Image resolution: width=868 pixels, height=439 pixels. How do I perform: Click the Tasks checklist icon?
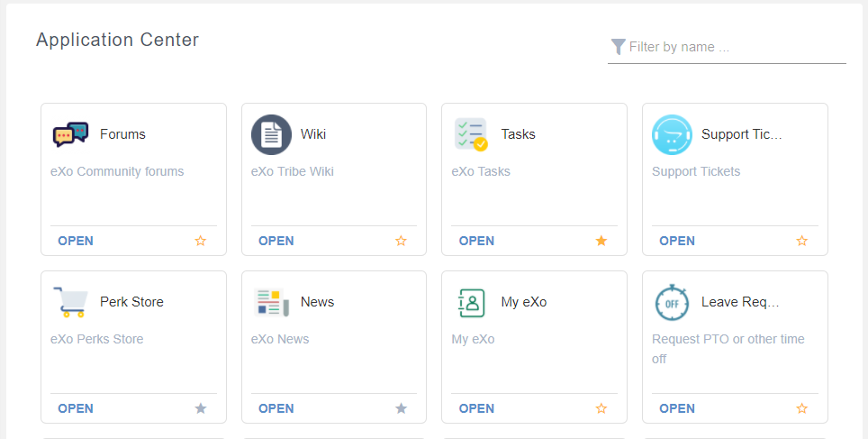471,134
